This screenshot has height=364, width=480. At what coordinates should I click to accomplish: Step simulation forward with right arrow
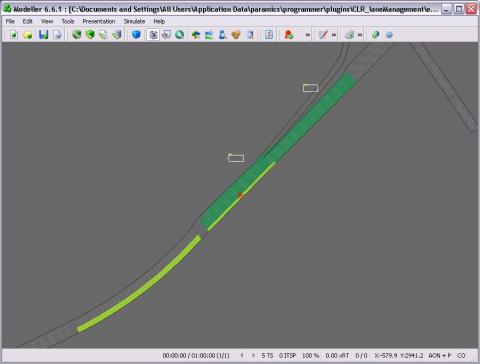click(253, 355)
